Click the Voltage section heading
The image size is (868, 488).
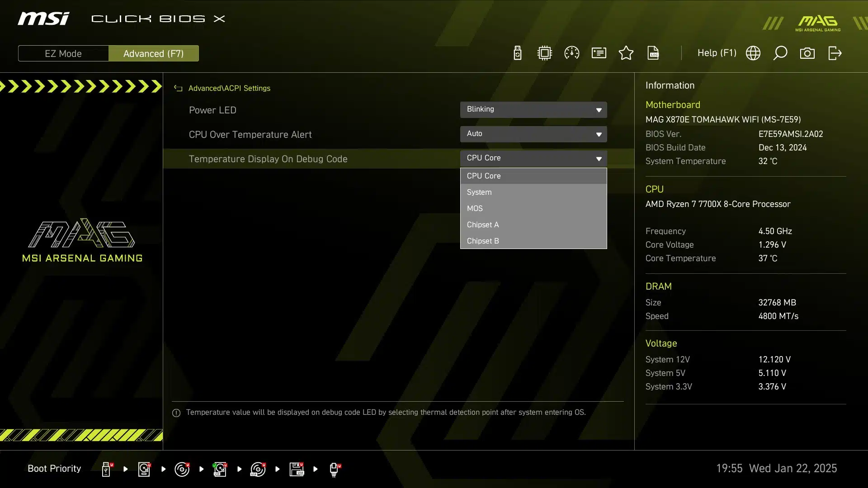661,343
